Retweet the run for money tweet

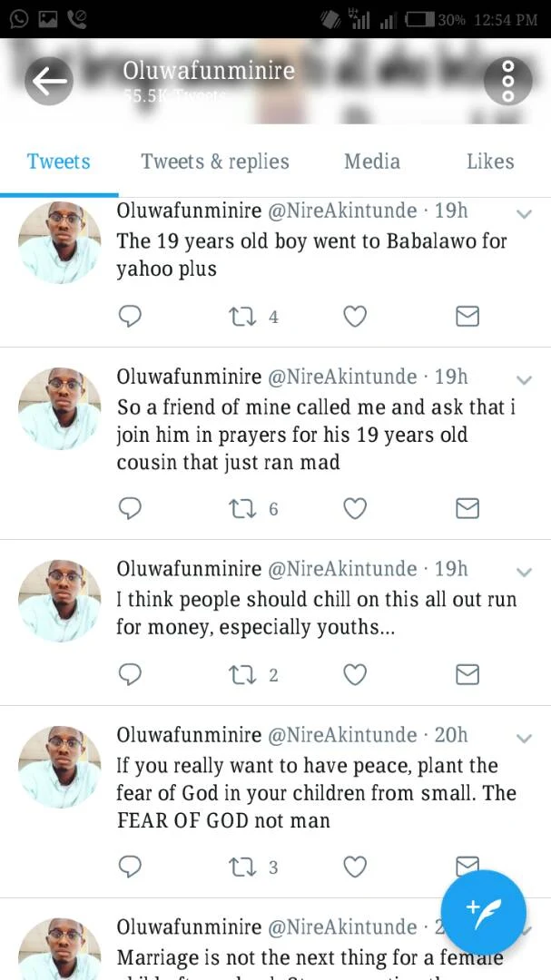tap(242, 674)
